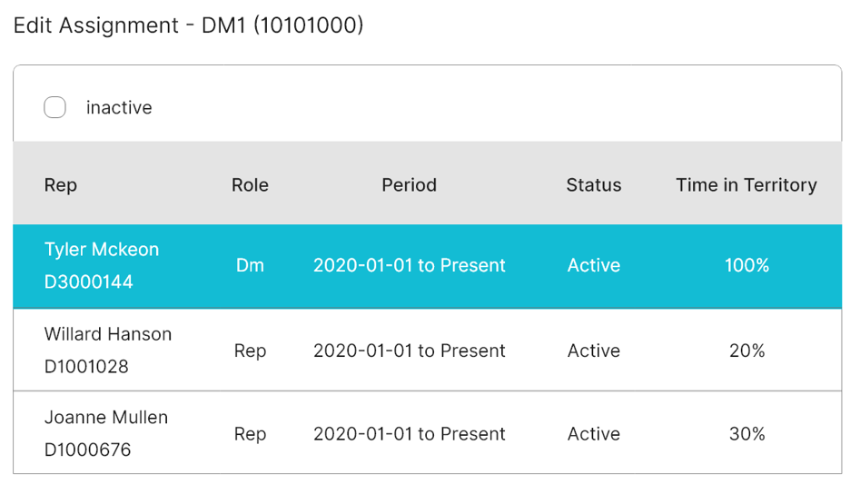This screenshot has width=860, height=504.
Task: Click Joanne Mullen's 30% territory time
Action: pyautogui.click(x=747, y=434)
